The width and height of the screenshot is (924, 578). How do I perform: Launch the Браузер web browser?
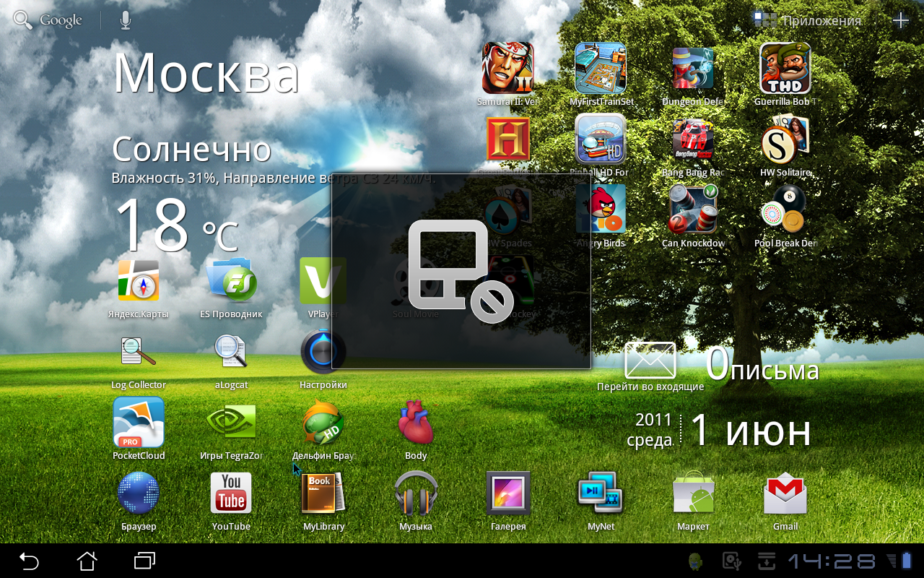(x=139, y=493)
